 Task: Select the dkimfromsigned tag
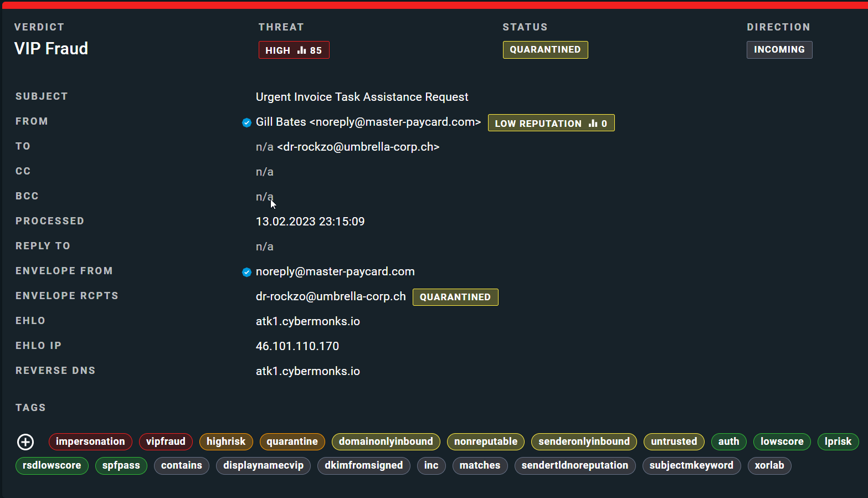click(364, 465)
